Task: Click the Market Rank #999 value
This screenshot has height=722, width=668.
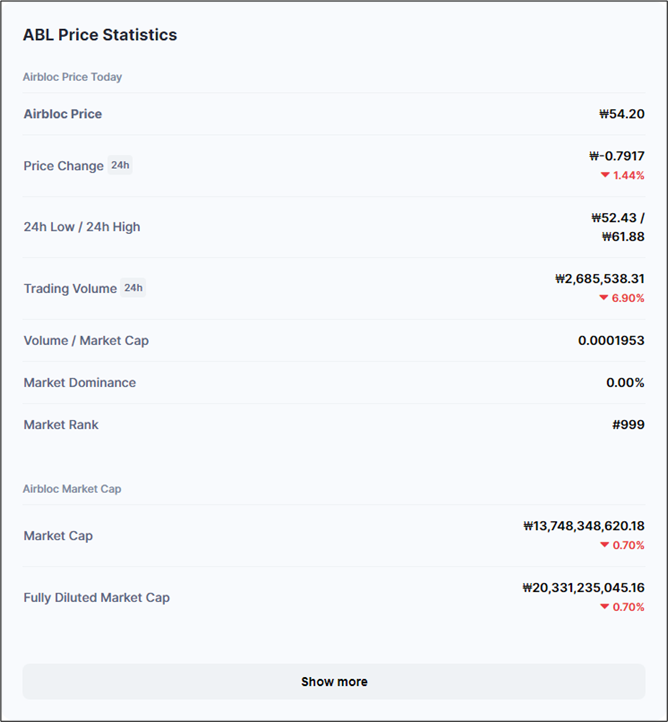Action: (628, 424)
